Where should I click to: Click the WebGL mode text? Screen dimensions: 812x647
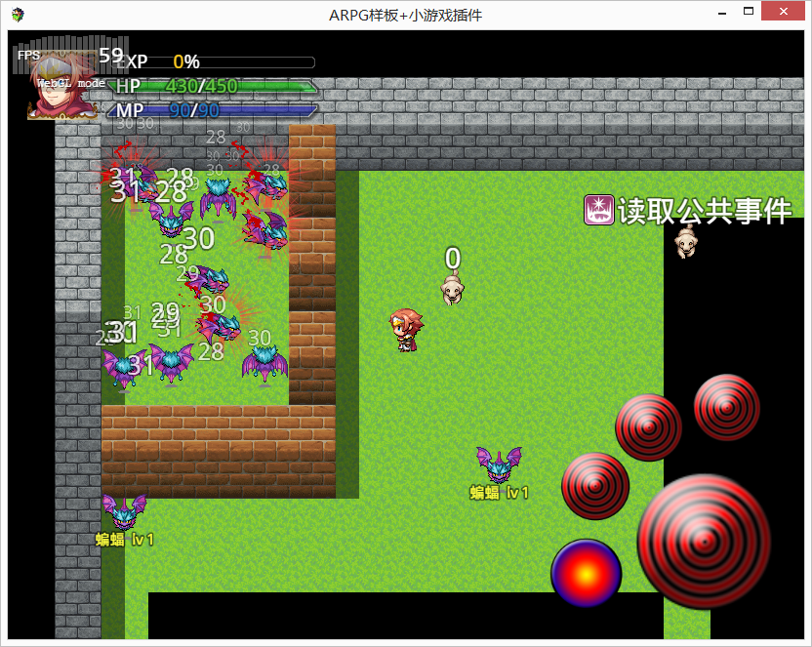71,83
